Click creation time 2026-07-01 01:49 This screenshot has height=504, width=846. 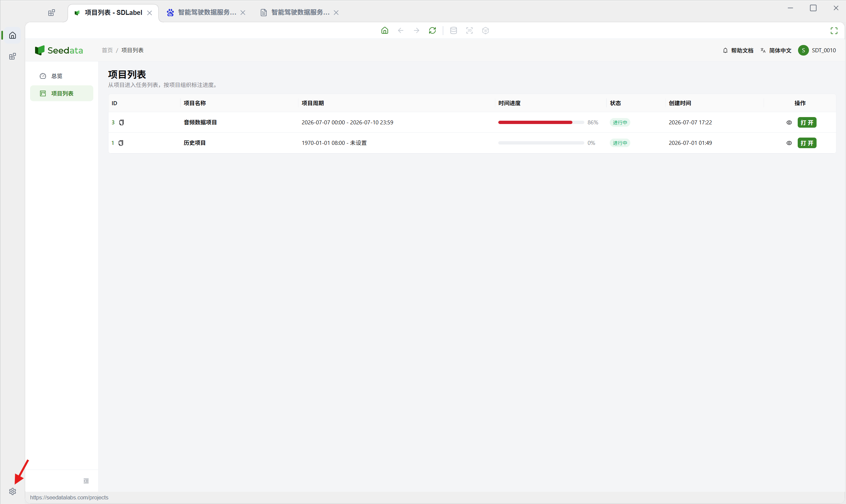(x=690, y=143)
